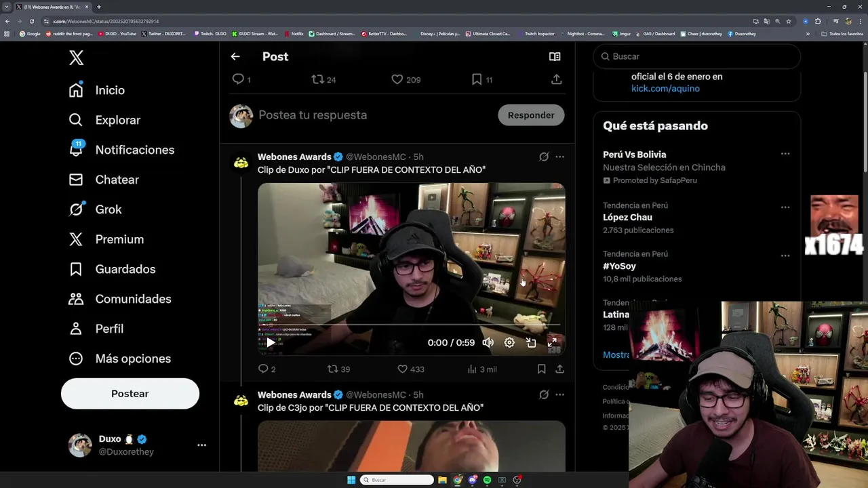868x488 pixels.
Task: Open Comunidades in the sidebar
Action: pos(120,299)
